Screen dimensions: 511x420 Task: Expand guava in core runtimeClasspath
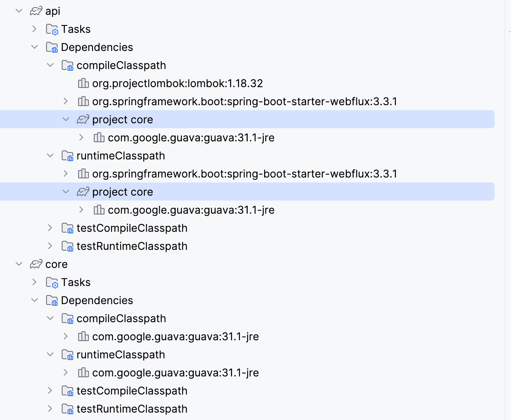[x=66, y=373]
